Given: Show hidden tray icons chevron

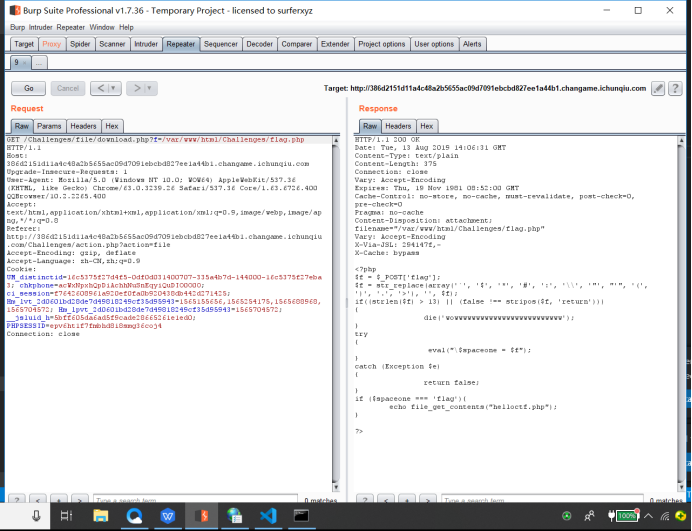Looking at the screenshot, I should (x=648, y=516).
